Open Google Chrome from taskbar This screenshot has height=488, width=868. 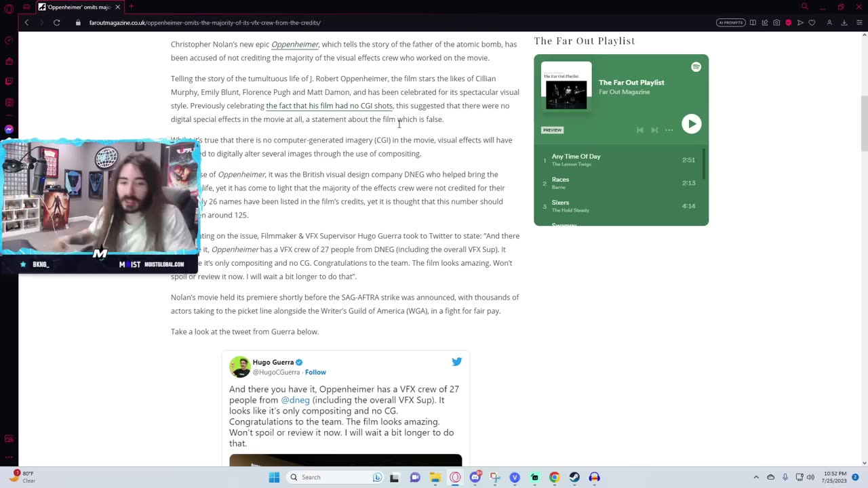click(554, 477)
